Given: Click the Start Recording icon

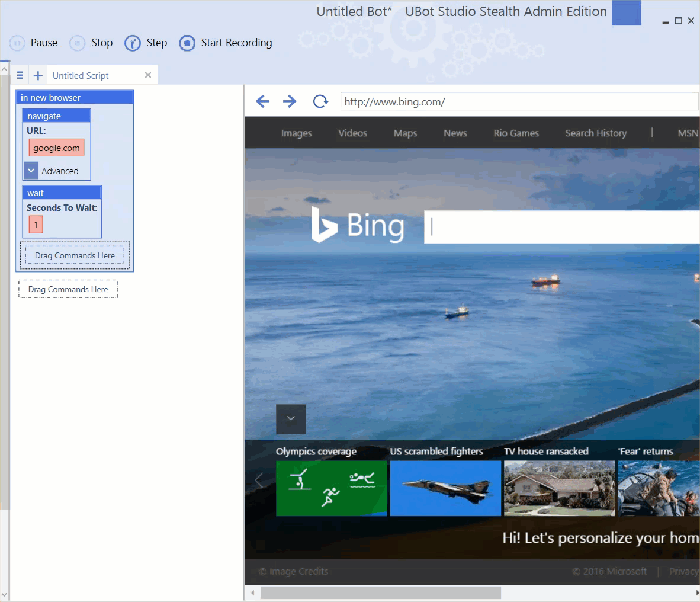Looking at the screenshot, I should point(187,43).
